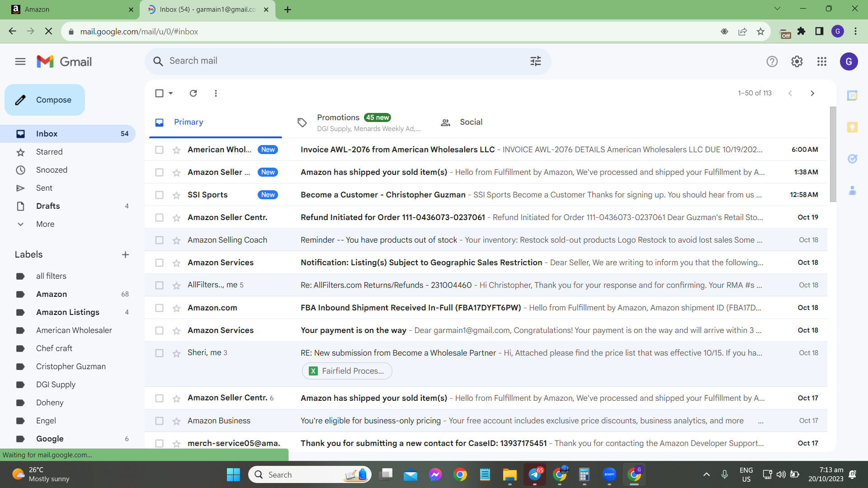Create a new label with plus icon
This screenshot has width=868, height=488.
(x=125, y=254)
